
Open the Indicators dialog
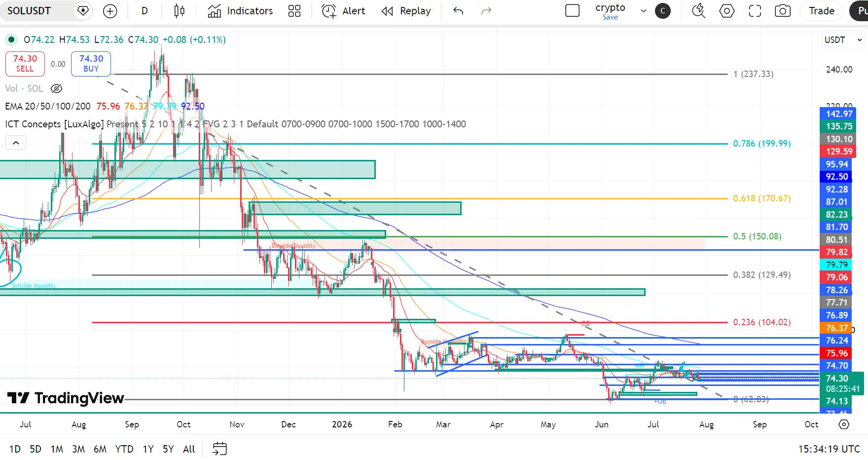coord(240,11)
